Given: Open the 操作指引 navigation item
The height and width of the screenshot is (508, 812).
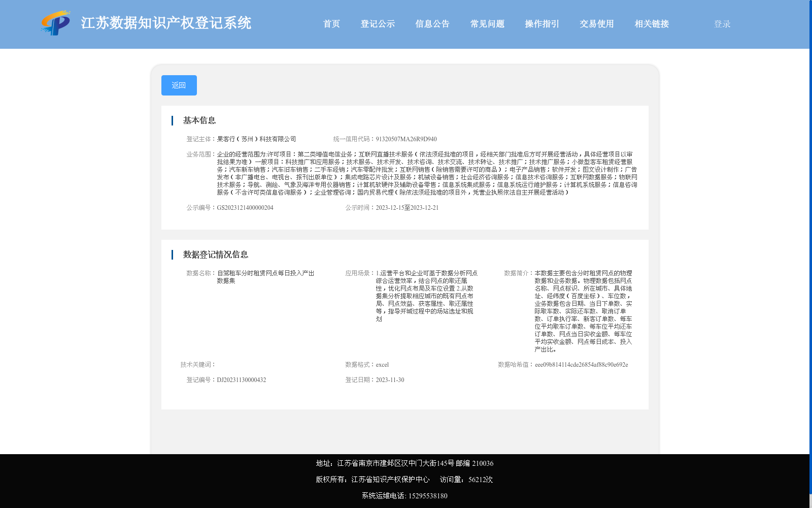Looking at the screenshot, I should 542,24.
